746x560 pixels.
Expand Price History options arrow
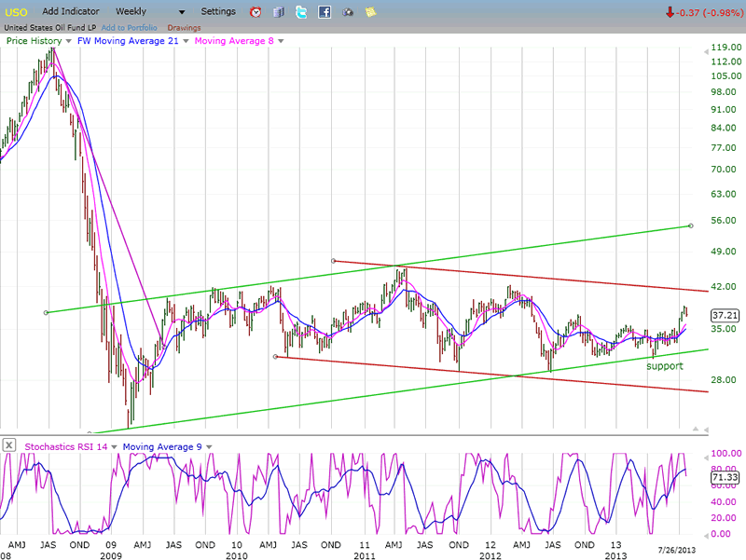pos(68,41)
